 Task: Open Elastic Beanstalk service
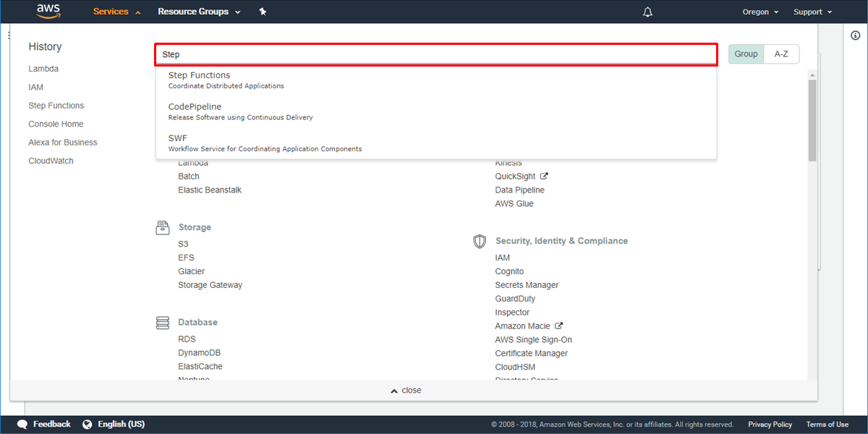coord(210,190)
